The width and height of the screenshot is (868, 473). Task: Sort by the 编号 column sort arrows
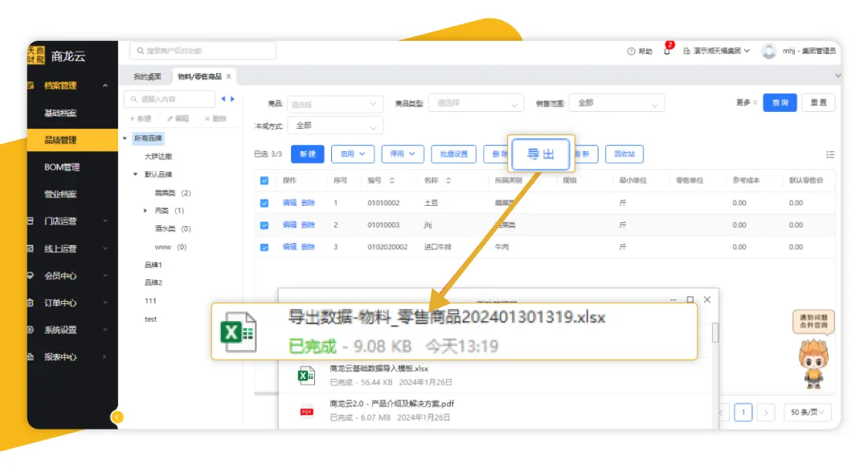pos(392,180)
